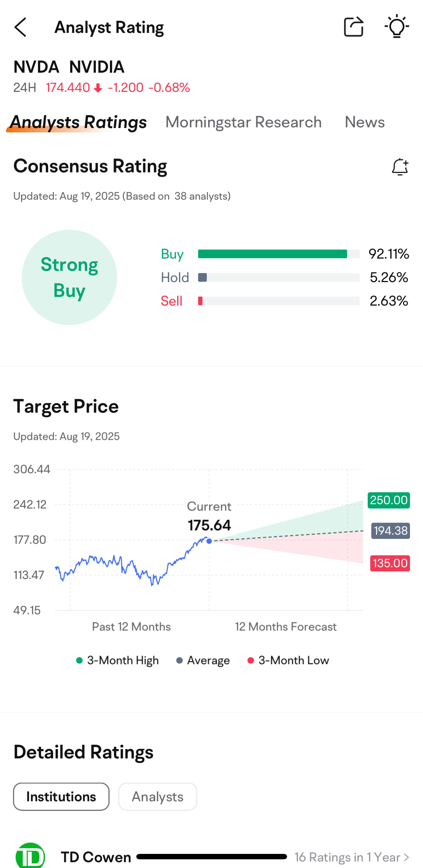Select the Institutions toggle button

click(61, 797)
